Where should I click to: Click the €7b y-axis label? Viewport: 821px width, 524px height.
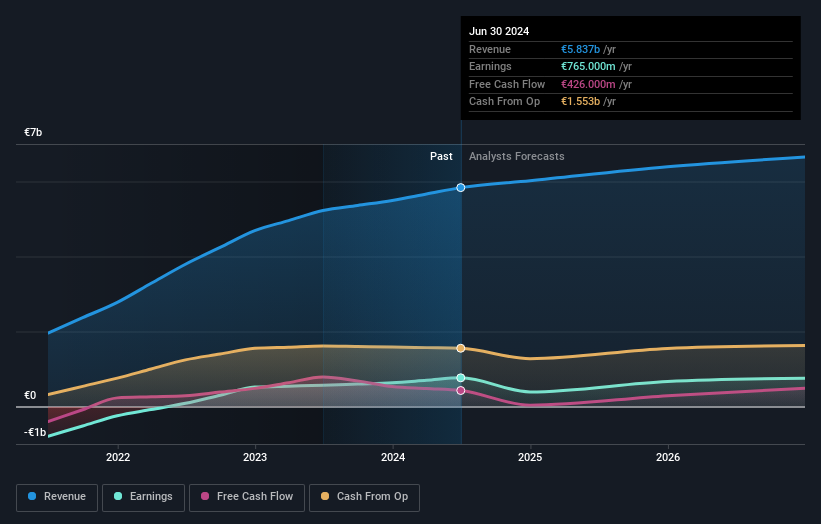(33, 132)
